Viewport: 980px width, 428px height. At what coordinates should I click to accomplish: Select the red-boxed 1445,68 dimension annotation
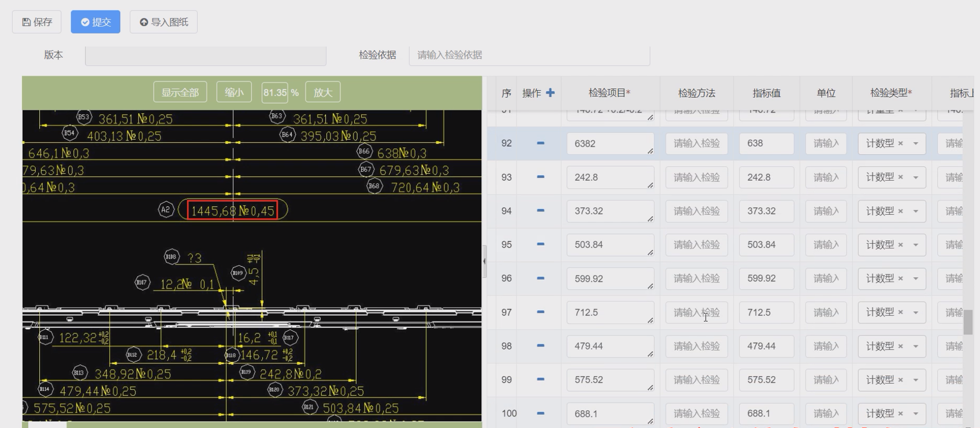232,210
